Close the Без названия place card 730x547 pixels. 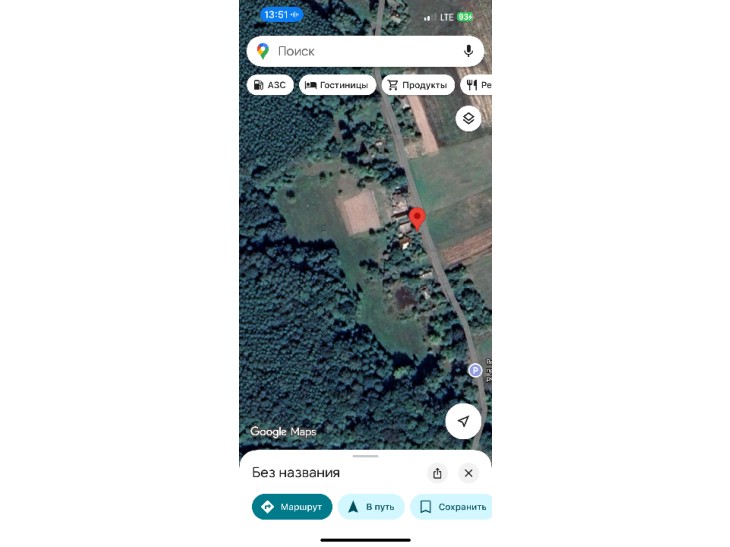click(x=468, y=473)
